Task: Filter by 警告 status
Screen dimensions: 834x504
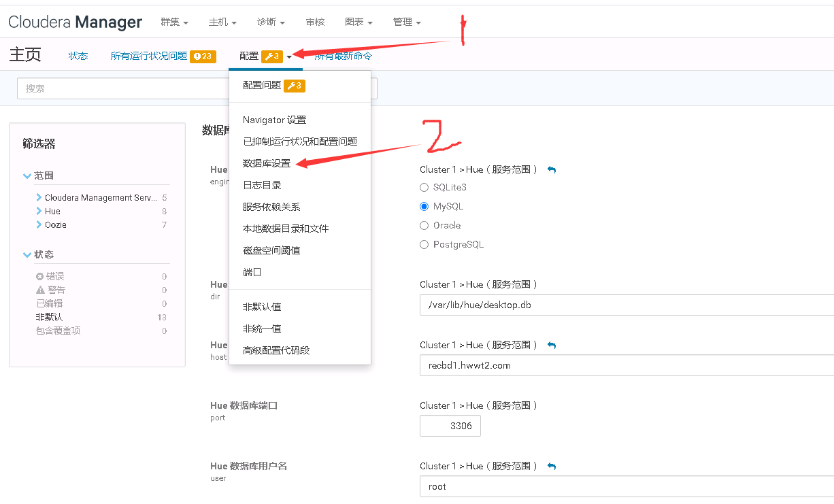Action: [x=50, y=290]
